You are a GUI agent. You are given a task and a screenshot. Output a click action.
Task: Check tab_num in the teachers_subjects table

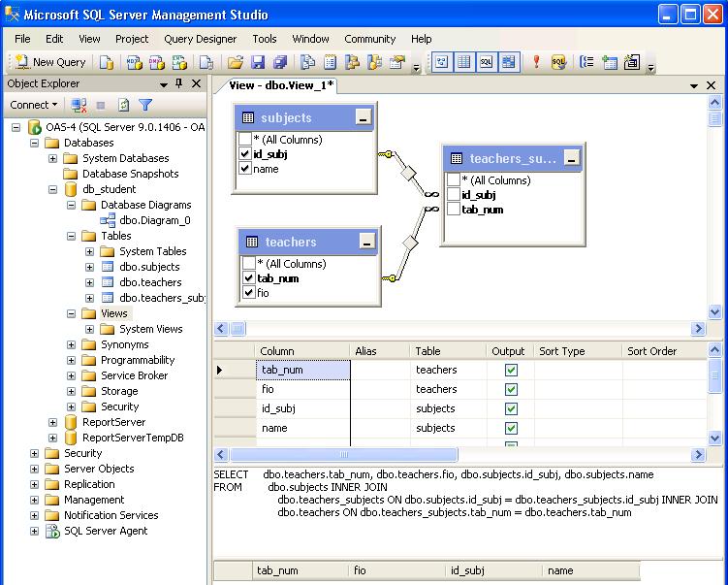454,210
